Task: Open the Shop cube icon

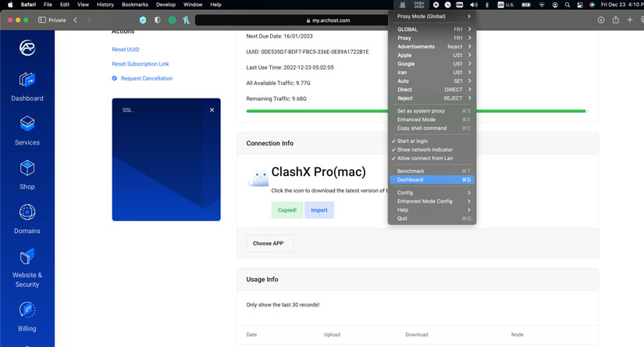Action: tap(27, 168)
